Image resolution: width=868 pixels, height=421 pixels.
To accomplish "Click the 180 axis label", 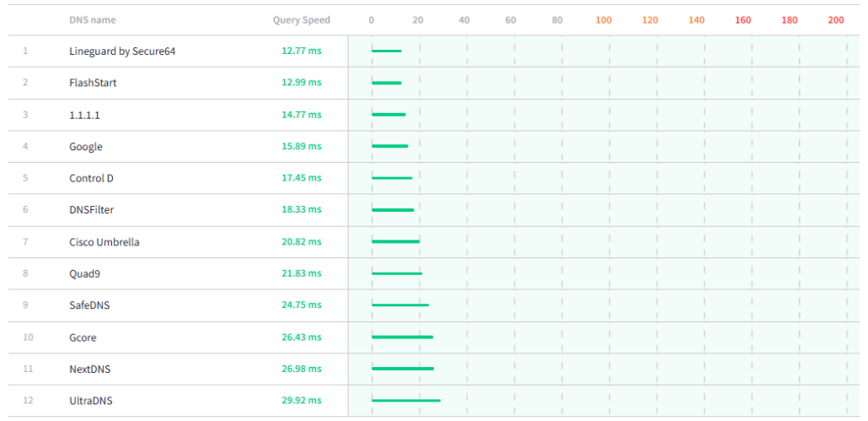I will [x=790, y=20].
